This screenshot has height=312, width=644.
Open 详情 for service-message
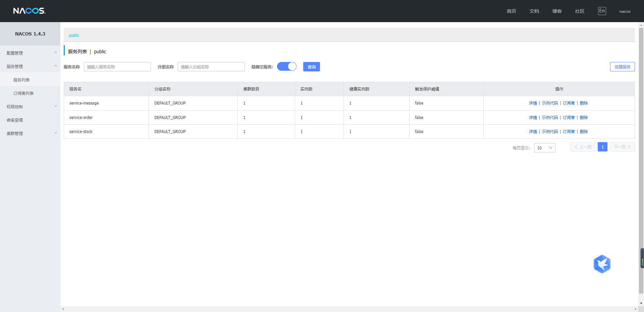pos(533,103)
